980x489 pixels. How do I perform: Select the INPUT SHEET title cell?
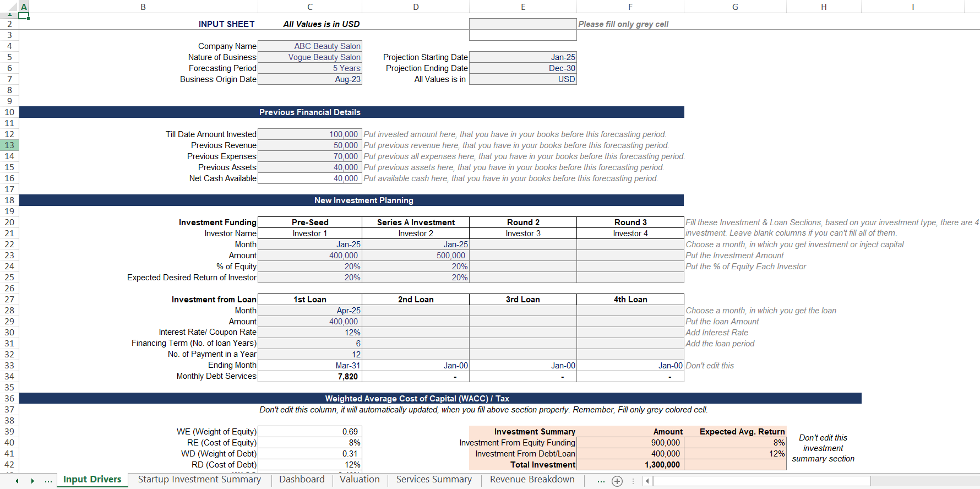tap(227, 24)
